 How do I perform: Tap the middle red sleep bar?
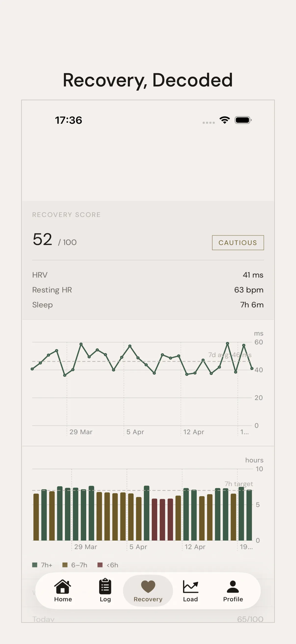click(162, 519)
